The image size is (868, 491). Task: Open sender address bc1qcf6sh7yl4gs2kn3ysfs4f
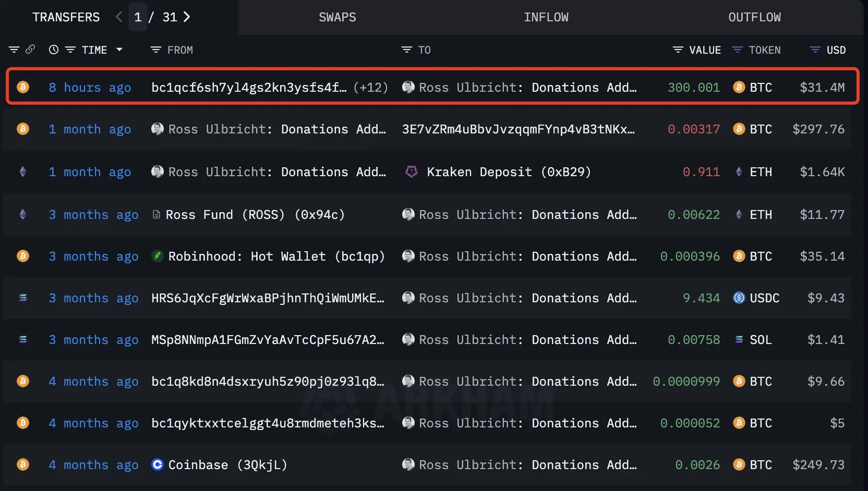(x=249, y=87)
